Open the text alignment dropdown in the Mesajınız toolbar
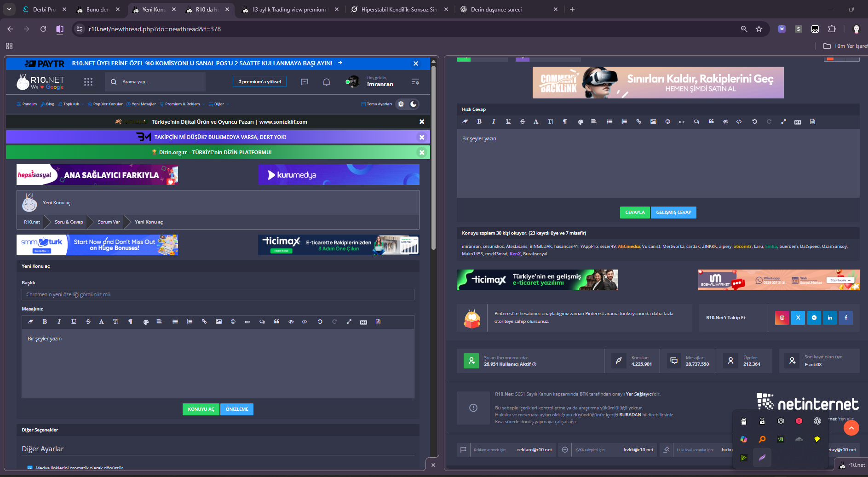 point(159,322)
